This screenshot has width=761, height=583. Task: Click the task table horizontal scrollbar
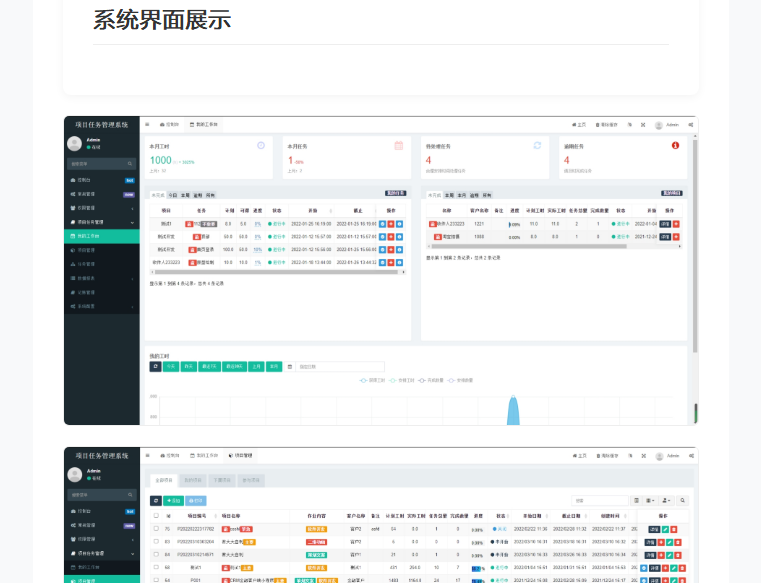tap(277, 272)
